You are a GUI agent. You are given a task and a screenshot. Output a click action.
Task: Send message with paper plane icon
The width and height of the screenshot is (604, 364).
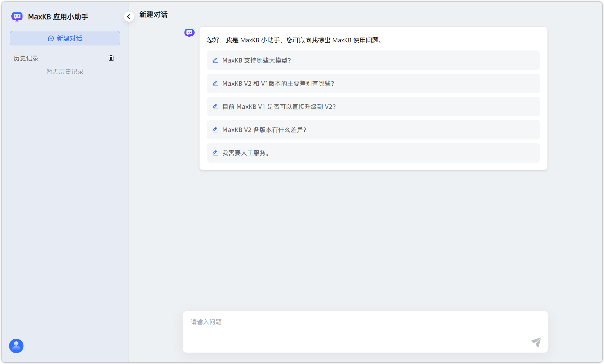coord(536,342)
